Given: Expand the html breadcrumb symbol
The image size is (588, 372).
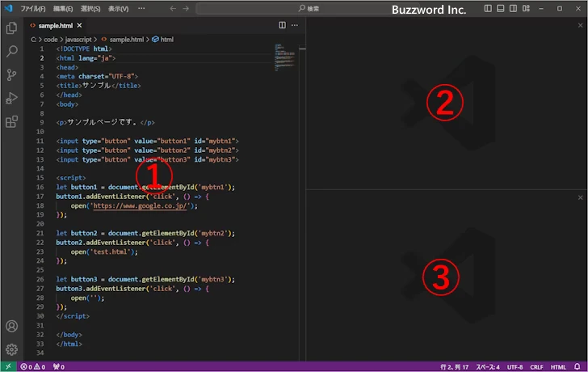Looking at the screenshot, I should (163, 39).
